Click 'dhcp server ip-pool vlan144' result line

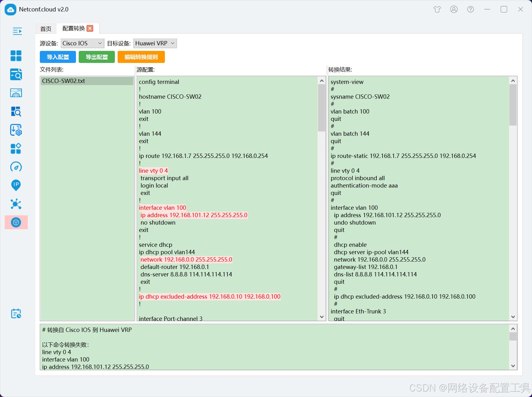371,252
